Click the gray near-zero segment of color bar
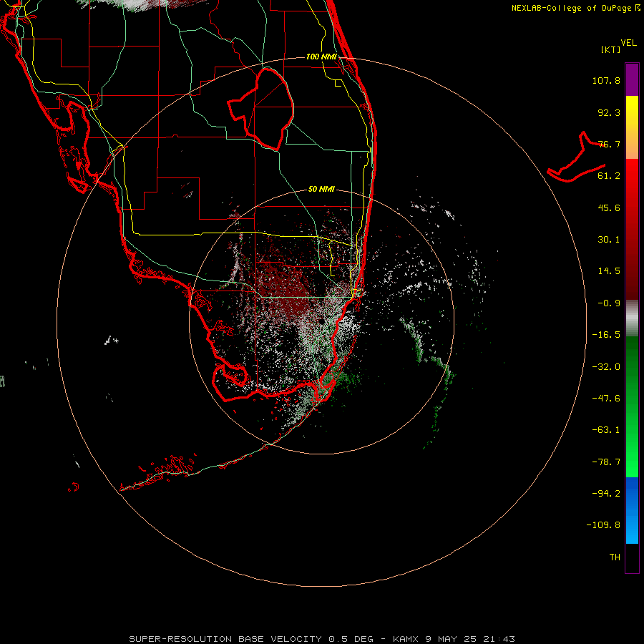Image resolution: width=644 pixels, height=644 pixels. coord(632,317)
